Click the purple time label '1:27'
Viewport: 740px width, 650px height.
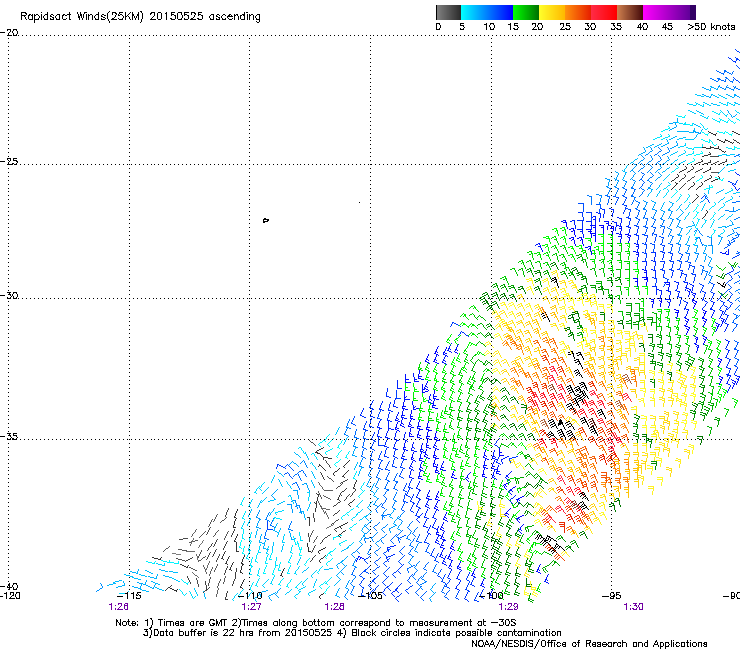251,607
